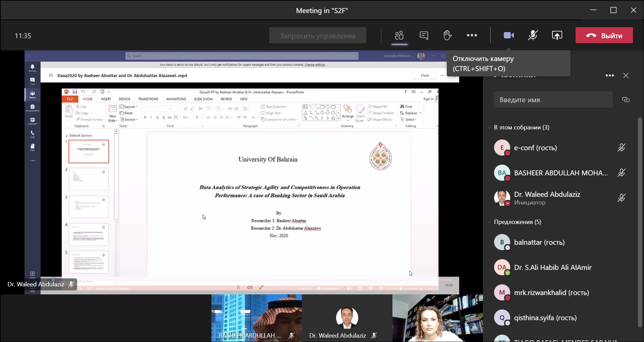The image size is (644, 342).
Task: Click the video progress bar
Action: click(x=250, y=280)
